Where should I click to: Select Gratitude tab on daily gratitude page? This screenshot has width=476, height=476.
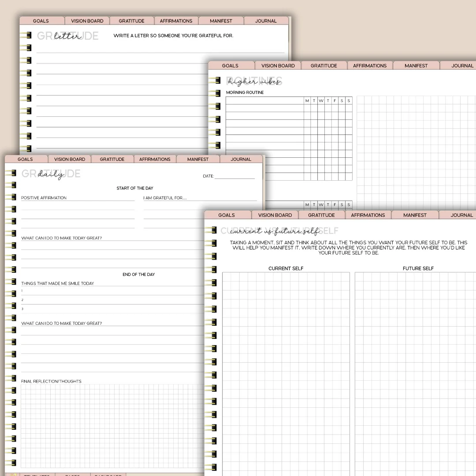click(112, 159)
